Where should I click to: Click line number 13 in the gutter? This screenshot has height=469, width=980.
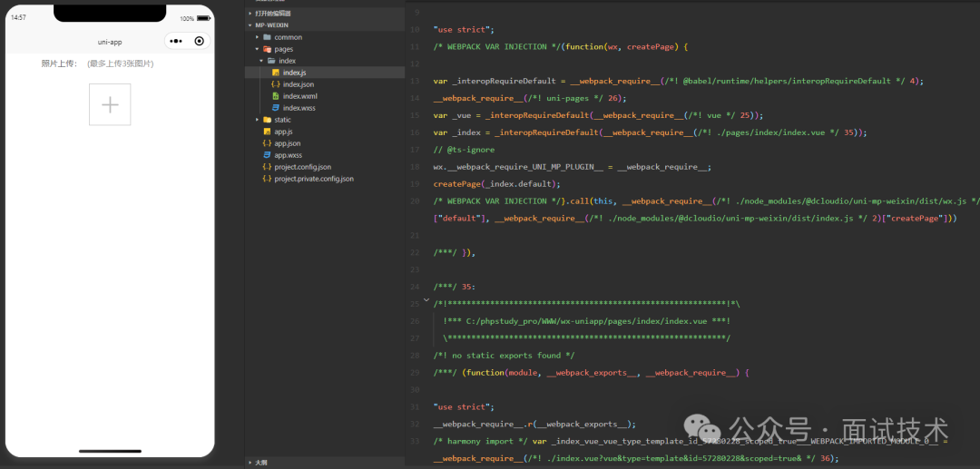tap(415, 81)
